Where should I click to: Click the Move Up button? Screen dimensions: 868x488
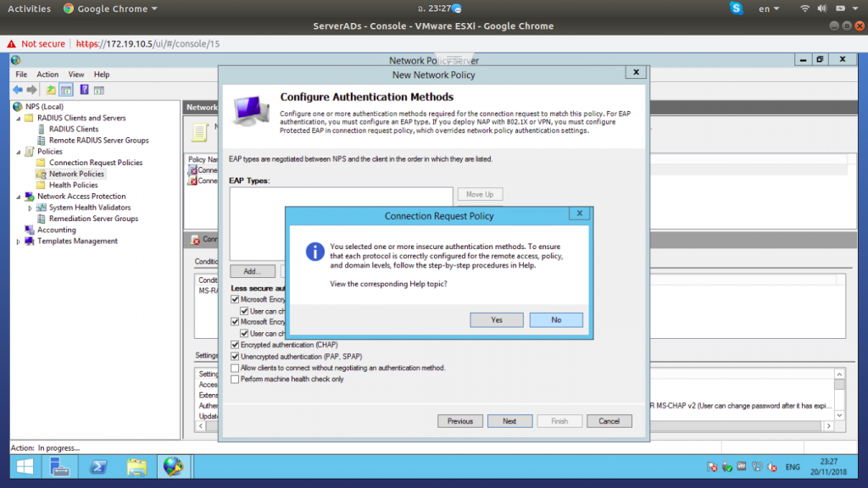click(480, 194)
